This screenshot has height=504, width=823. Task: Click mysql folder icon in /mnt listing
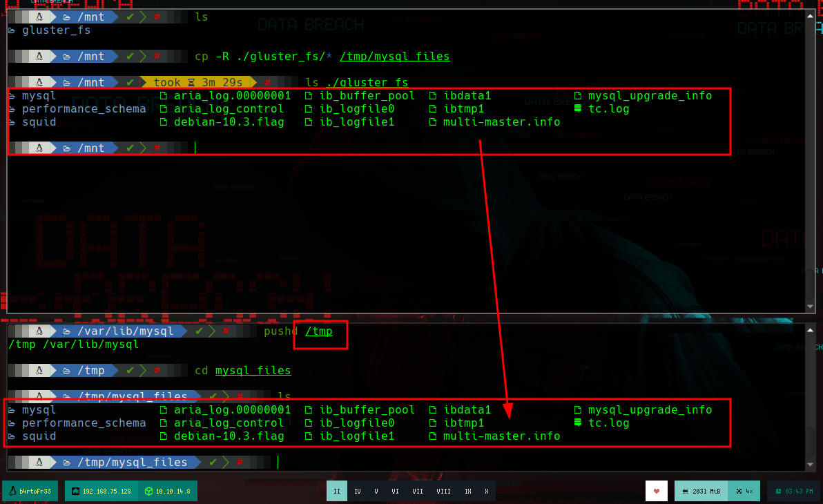(12, 96)
